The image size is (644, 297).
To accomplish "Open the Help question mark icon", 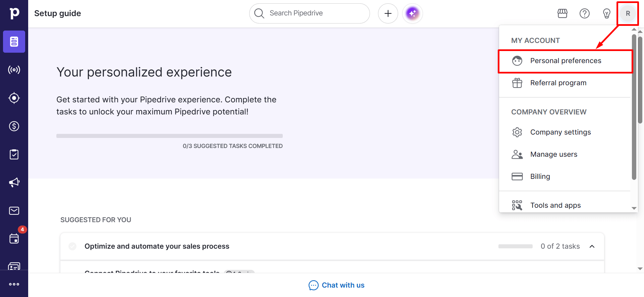I will 584,13.
